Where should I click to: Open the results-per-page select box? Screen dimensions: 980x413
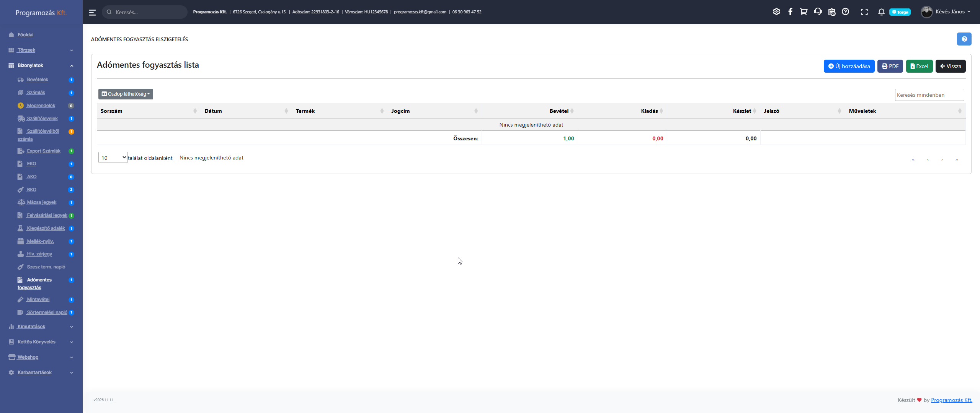point(113,158)
